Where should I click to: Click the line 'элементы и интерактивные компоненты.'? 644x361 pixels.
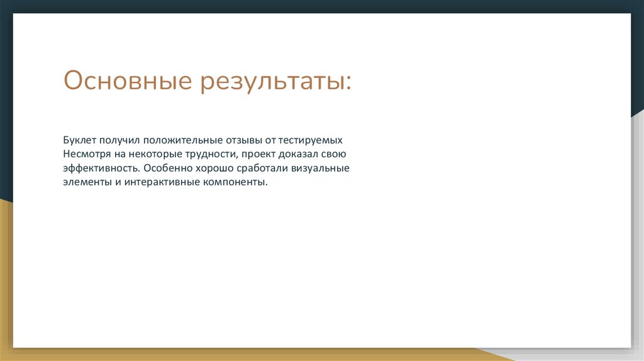click(x=165, y=182)
